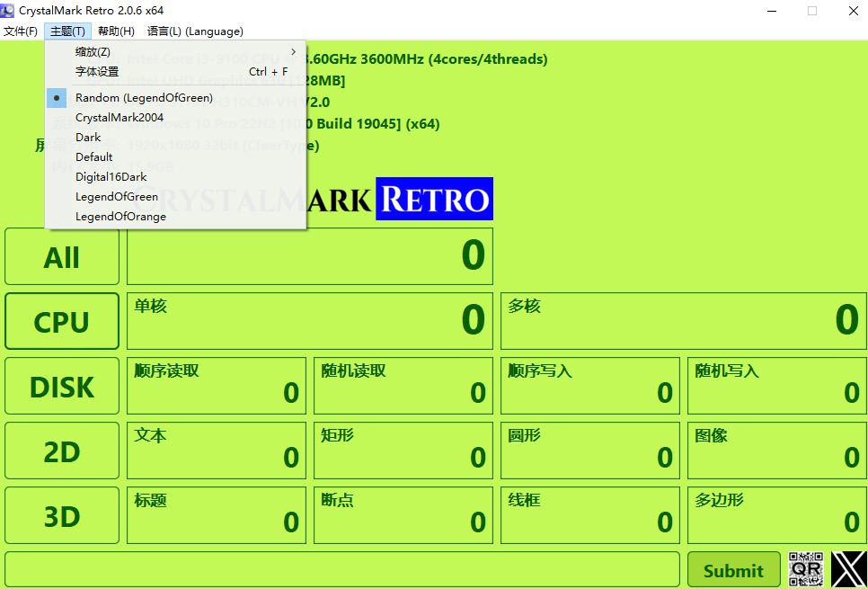The image size is (868, 589).
Task: Start the DISK benchmark
Action: (x=62, y=386)
